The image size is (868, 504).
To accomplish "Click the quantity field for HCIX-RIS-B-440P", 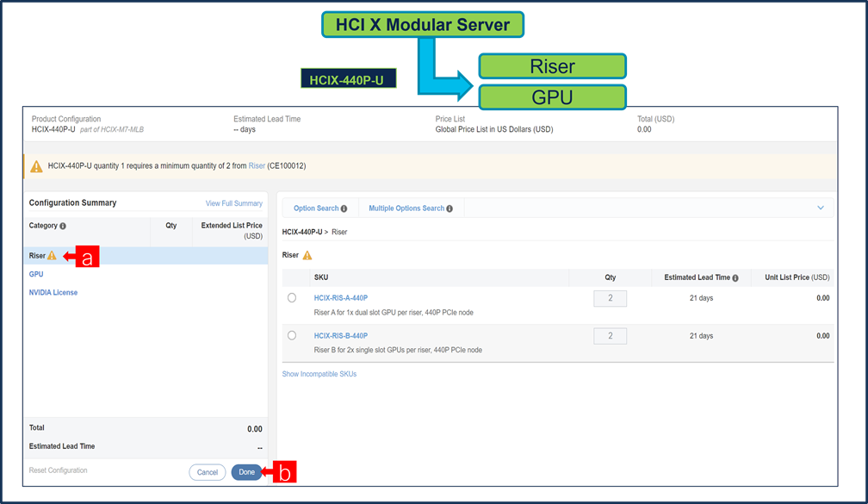I will (610, 336).
